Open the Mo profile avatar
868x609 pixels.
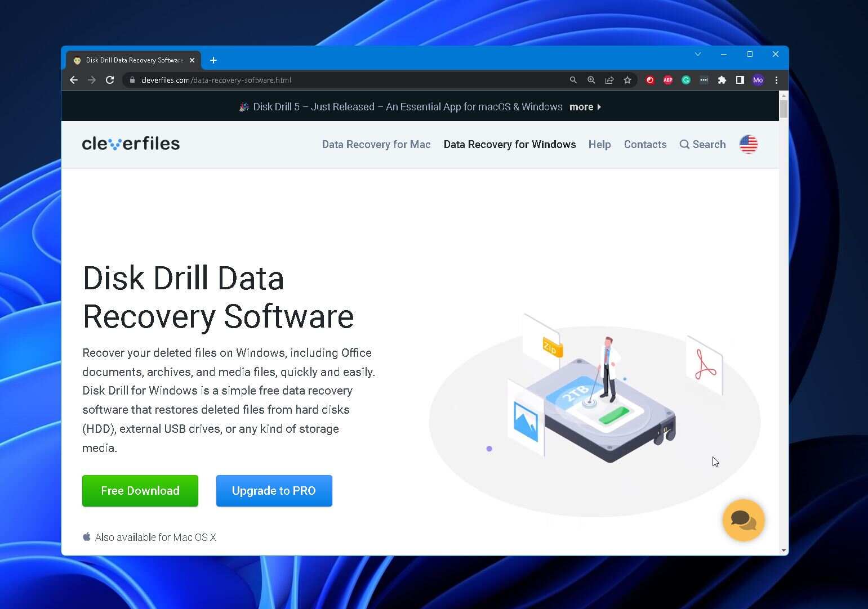click(x=758, y=80)
